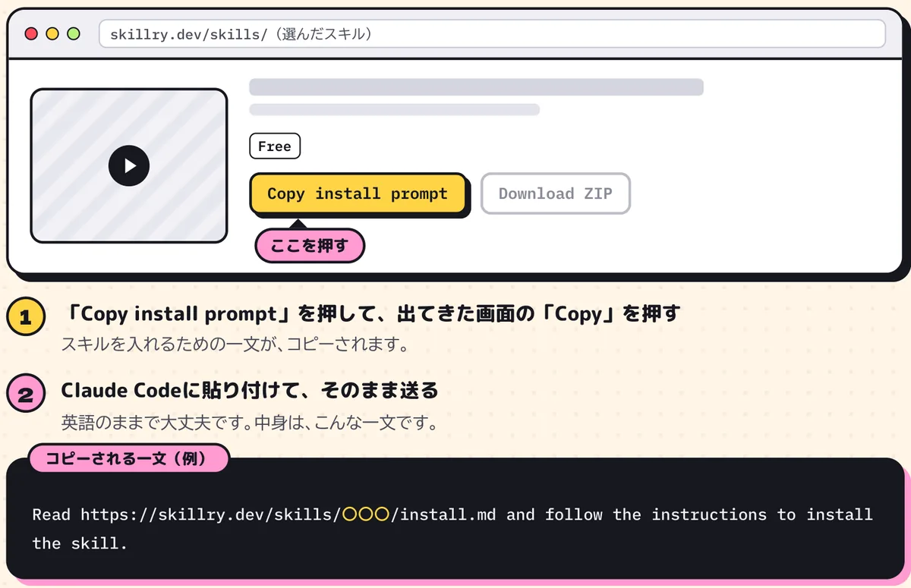Click the heading starting '「Copy install prompt」を押して'
This screenshot has height=588, width=911.
370,314
